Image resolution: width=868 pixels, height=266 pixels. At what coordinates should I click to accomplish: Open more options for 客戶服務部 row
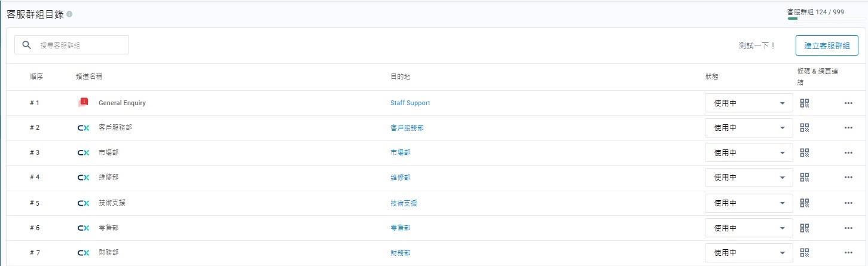[848, 128]
